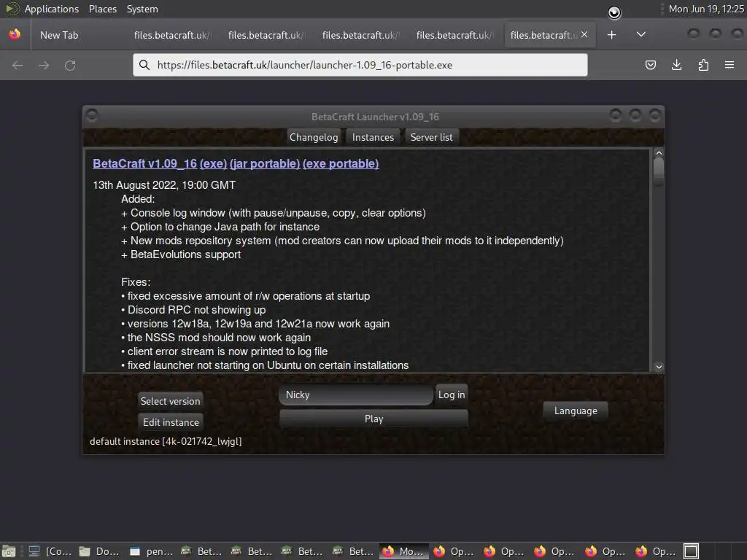Switch to the Mo... Firefox taskbar item
The image size is (747, 560).
click(403, 551)
